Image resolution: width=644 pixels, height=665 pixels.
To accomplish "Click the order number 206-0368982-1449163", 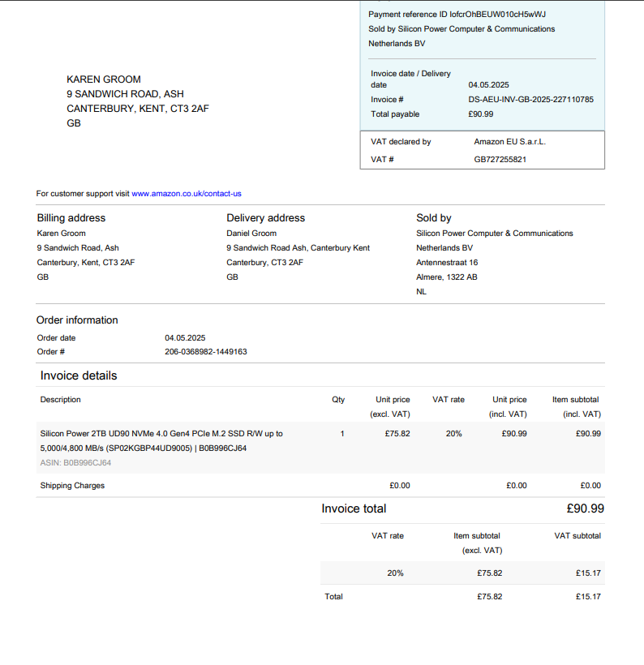I will click(x=206, y=352).
